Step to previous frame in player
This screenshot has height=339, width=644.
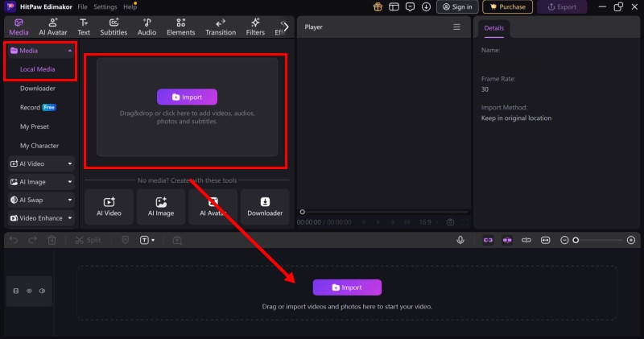(x=364, y=222)
